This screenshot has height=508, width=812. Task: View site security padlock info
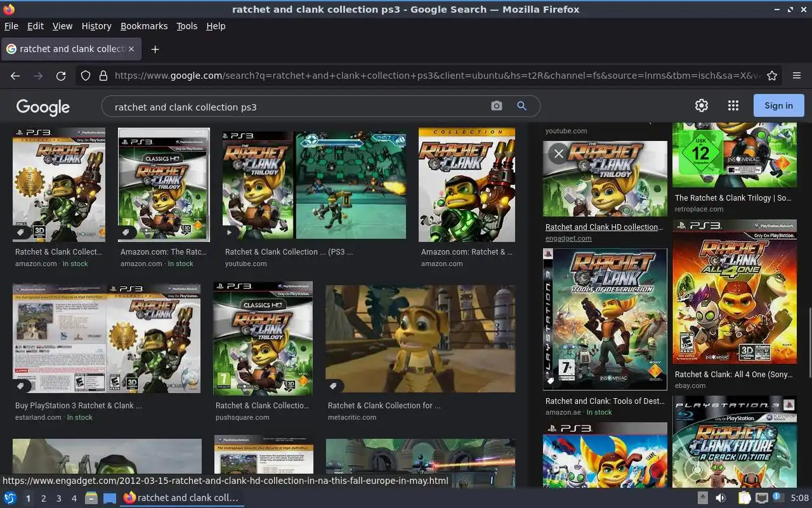click(103, 76)
